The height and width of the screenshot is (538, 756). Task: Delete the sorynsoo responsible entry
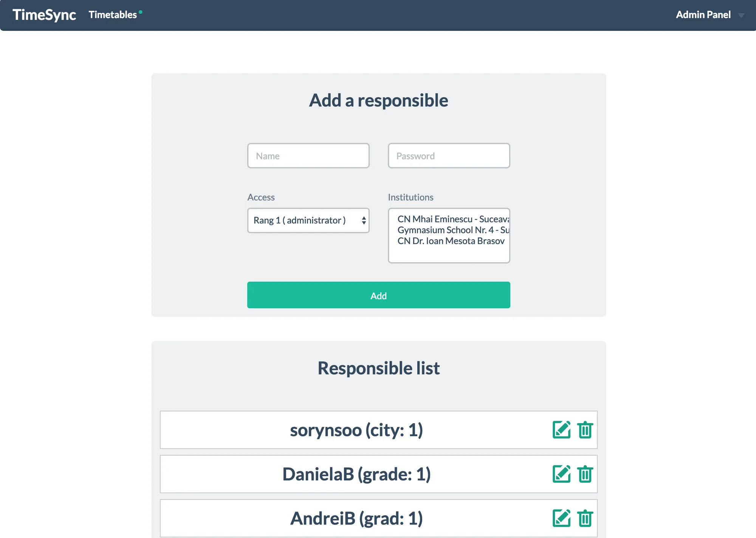pos(585,430)
